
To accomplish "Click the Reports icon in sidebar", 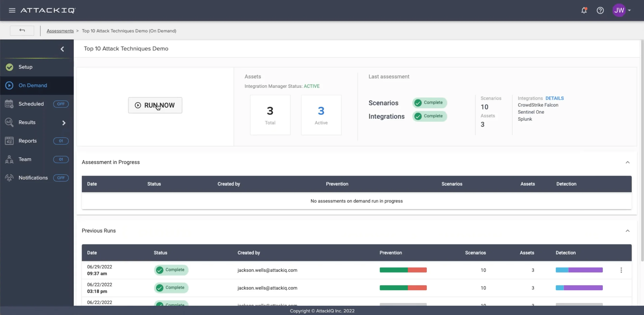I will [x=9, y=141].
